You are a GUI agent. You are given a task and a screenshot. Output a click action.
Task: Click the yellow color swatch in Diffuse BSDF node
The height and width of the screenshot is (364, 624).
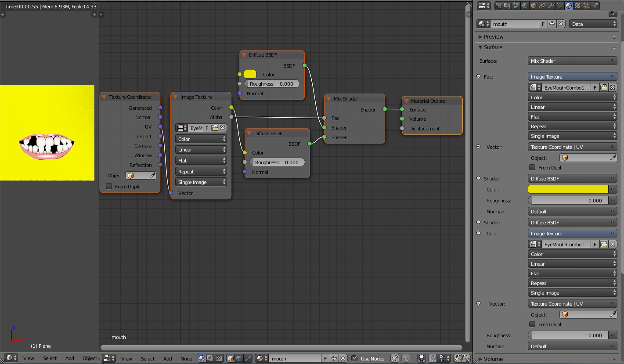tap(250, 74)
